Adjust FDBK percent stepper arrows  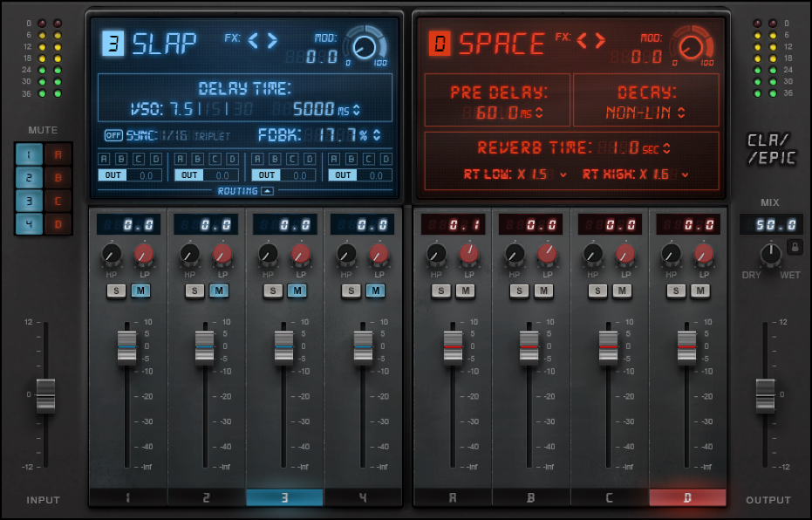tap(377, 135)
